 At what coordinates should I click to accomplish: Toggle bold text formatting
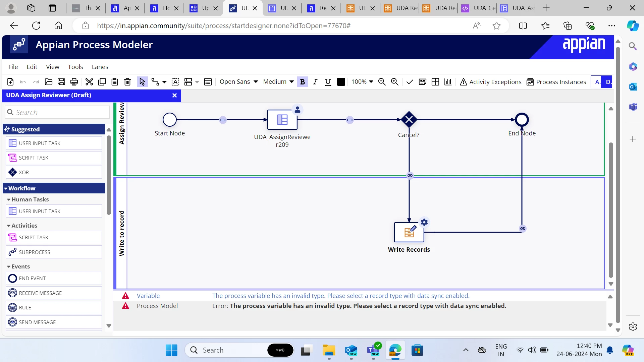point(303,82)
